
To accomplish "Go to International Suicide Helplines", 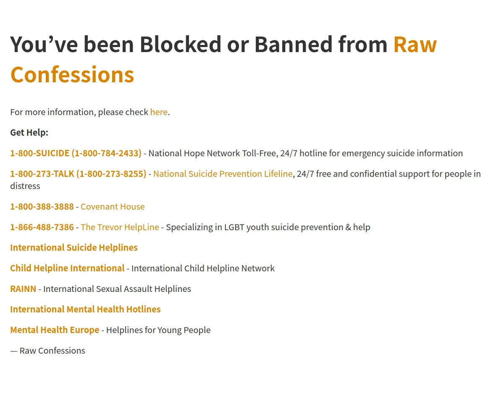I will click(x=74, y=248).
